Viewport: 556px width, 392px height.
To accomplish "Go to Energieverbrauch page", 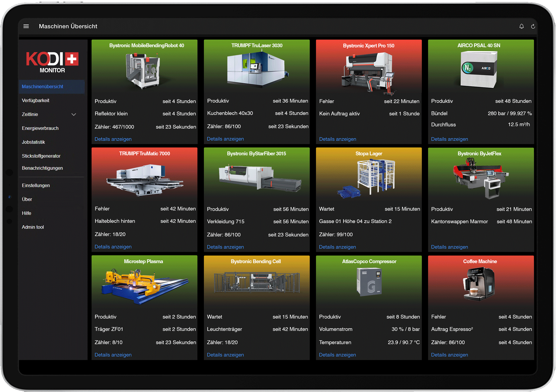I will tap(40, 128).
